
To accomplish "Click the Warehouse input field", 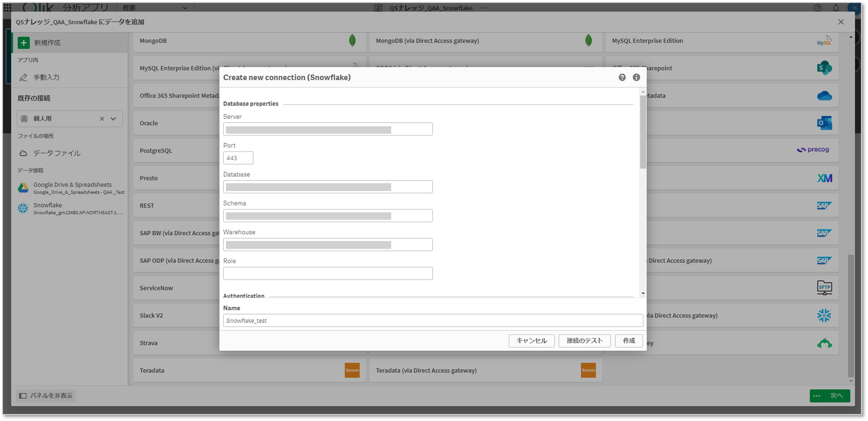I will click(x=328, y=245).
